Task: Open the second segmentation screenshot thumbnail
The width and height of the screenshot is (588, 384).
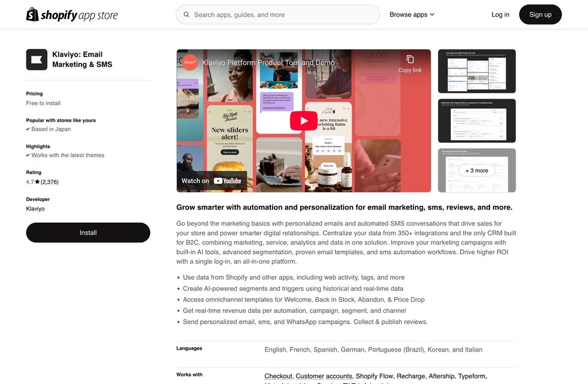Action: pyautogui.click(x=477, y=121)
